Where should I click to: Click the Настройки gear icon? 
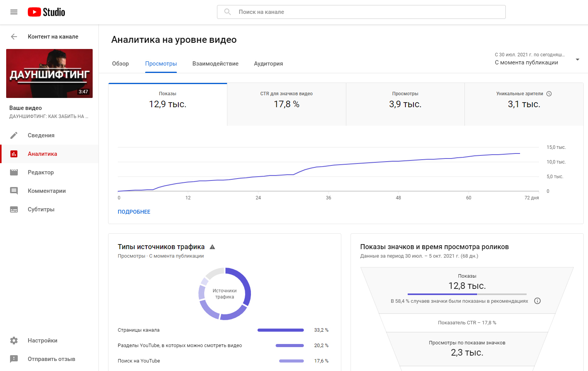click(14, 341)
